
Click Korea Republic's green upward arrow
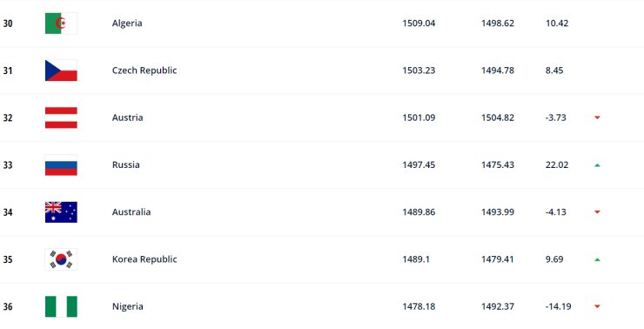tap(597, 259)
